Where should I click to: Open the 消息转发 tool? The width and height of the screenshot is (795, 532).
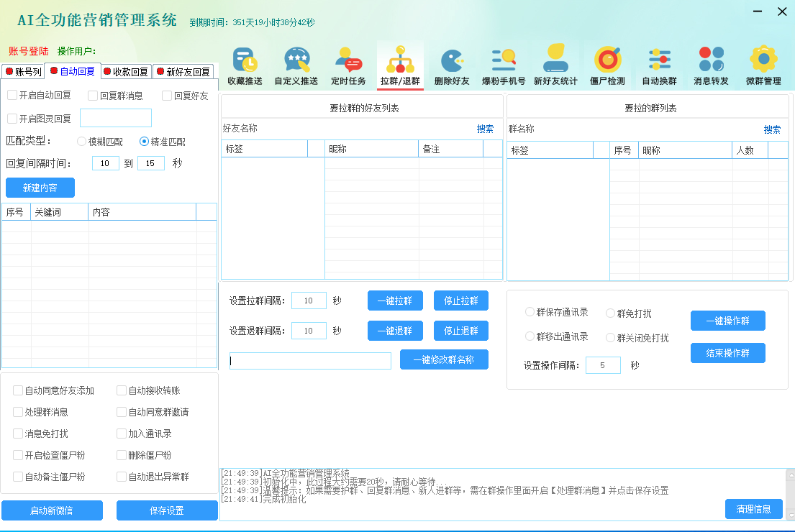click(712, 66)
